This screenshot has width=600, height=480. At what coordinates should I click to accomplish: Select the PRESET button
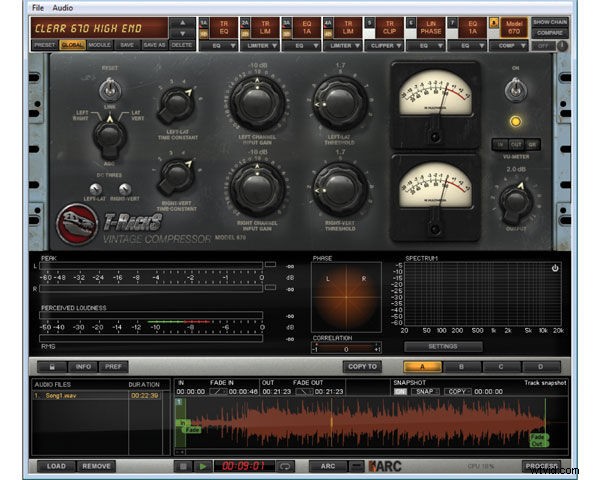(44, 45)
